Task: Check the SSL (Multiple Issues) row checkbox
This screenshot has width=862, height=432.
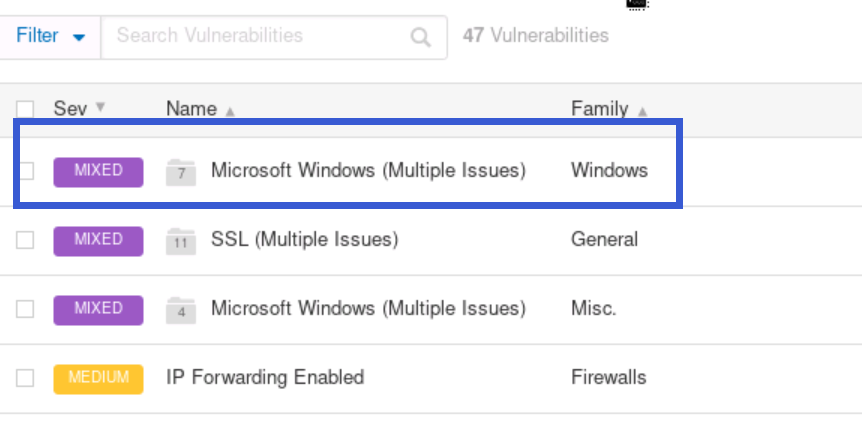Action: coord(26,240)
